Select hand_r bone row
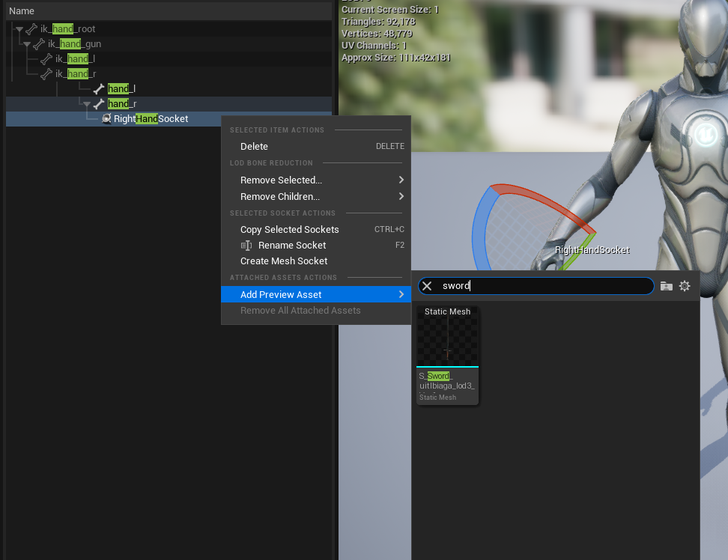The width and height of the screenshot is (728, 560). pyautogui.click(x=169, y=103)
